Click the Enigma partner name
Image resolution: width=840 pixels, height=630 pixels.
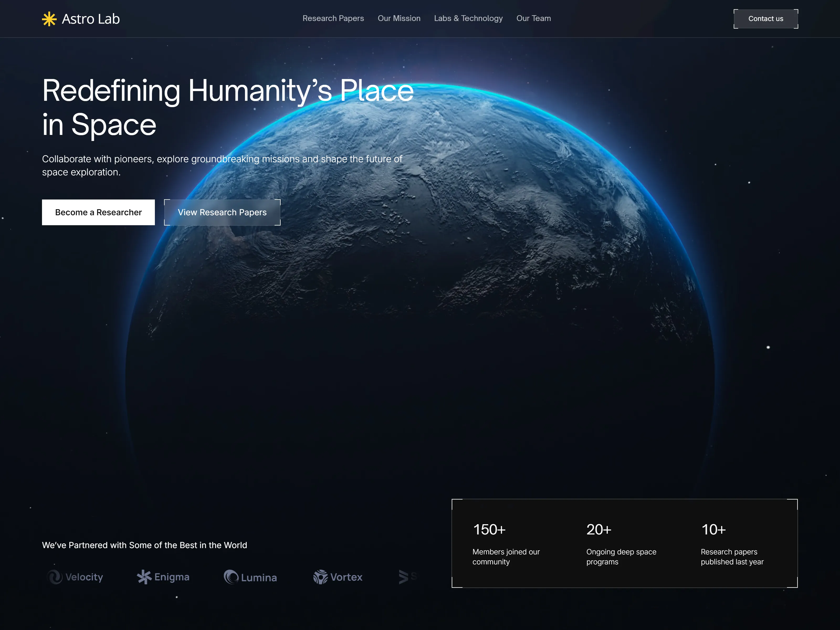[172, 577]
